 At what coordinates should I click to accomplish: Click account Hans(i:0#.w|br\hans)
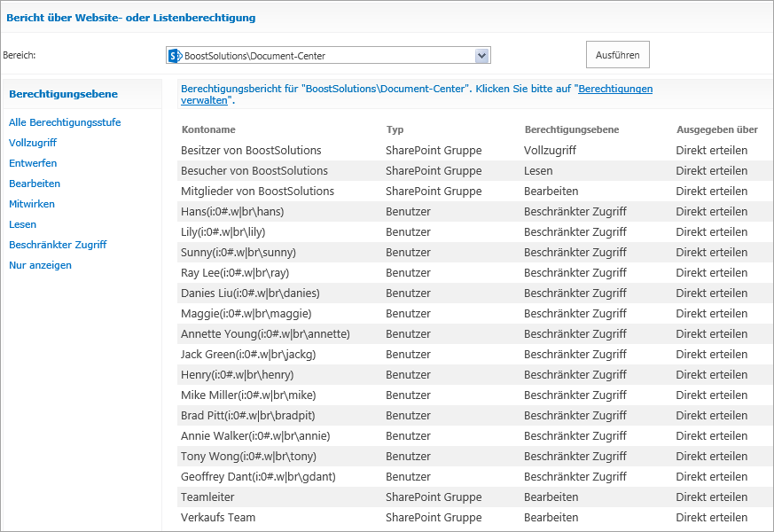232,212
